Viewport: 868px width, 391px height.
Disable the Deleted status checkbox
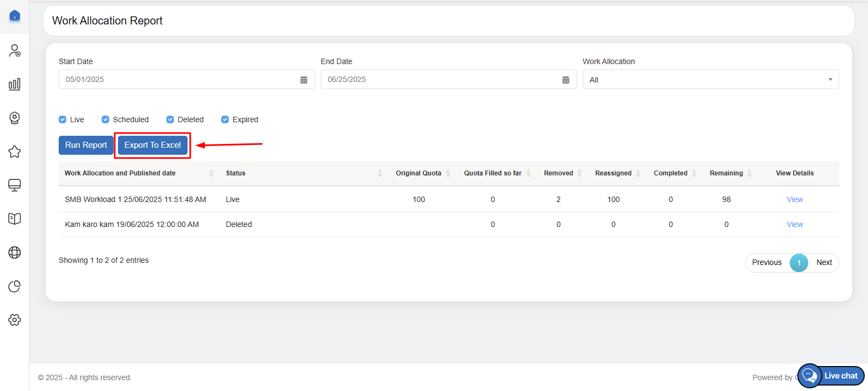coord(170,119)
